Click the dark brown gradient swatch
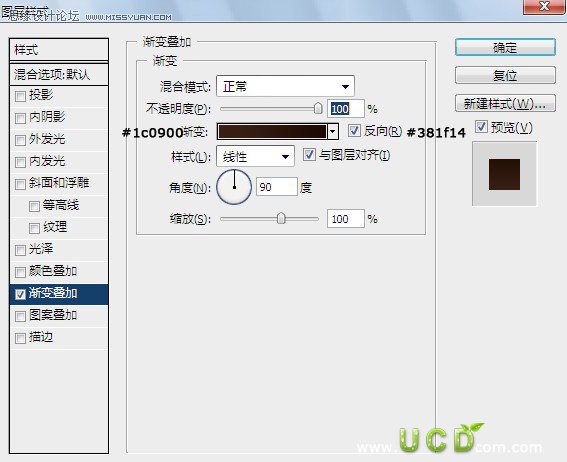Viewport: 567px width, 462px height. 272,132
